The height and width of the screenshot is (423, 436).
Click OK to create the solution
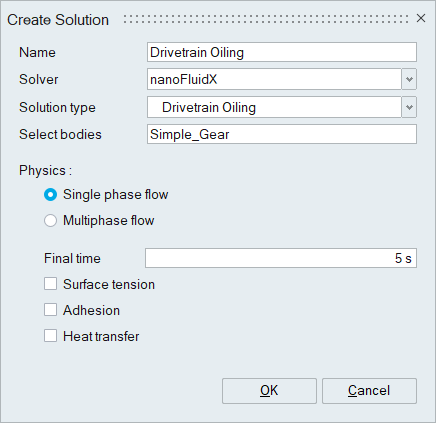(269, 391)
